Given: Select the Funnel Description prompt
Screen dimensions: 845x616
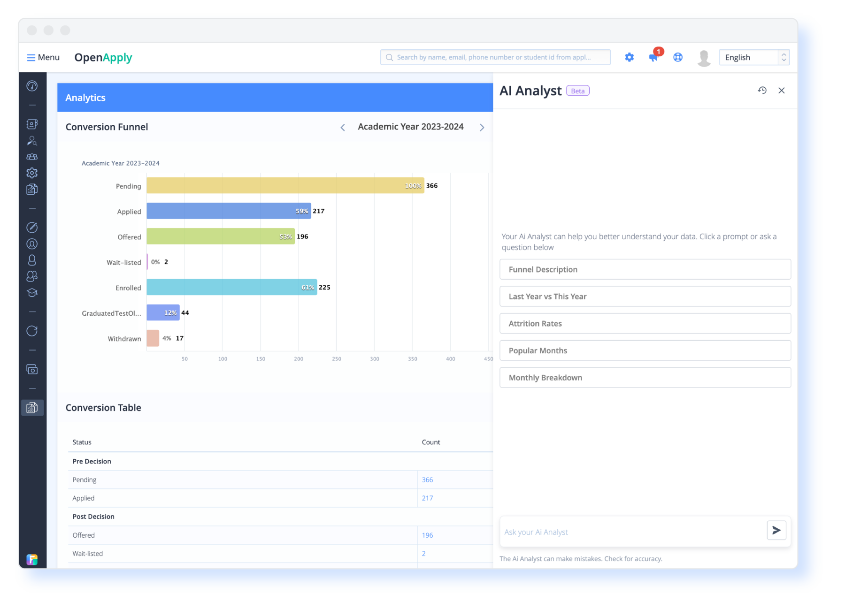Looking at the screenshot, I should [x=645, y=269].
